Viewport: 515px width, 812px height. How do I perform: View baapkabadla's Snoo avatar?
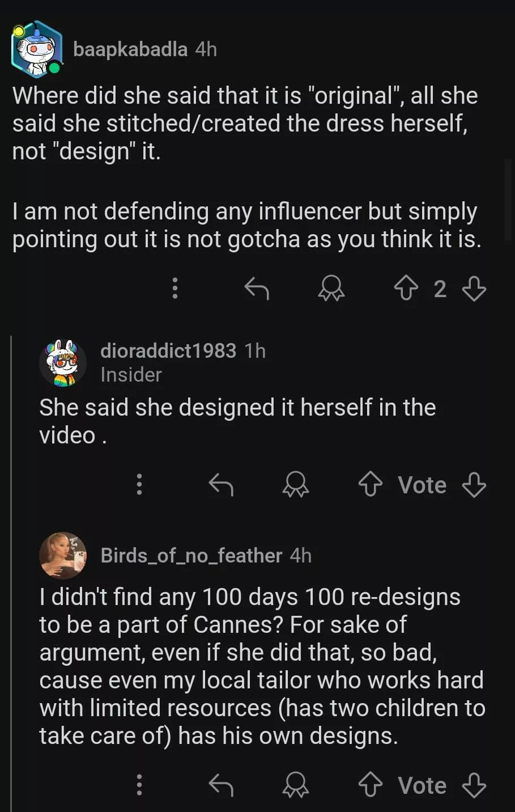[x=37, y=49]
